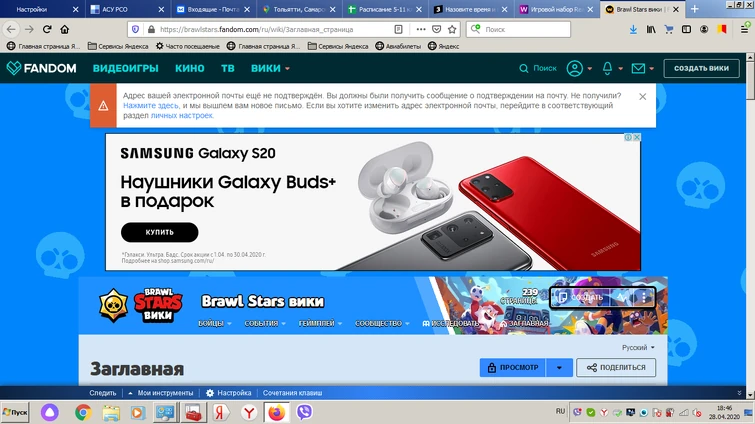The image size is (755, 424).
Task: Open Fandom notifications bell
Action: click(608, 68)
